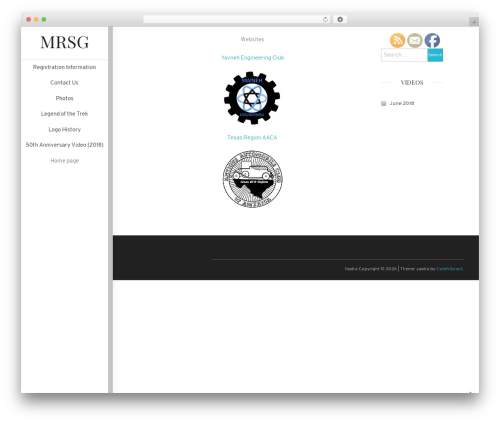Viewport: 500px width, 423px height.
Task: Open Contact Us menu item
Action: pyautogui.click(x=64, y=82)
